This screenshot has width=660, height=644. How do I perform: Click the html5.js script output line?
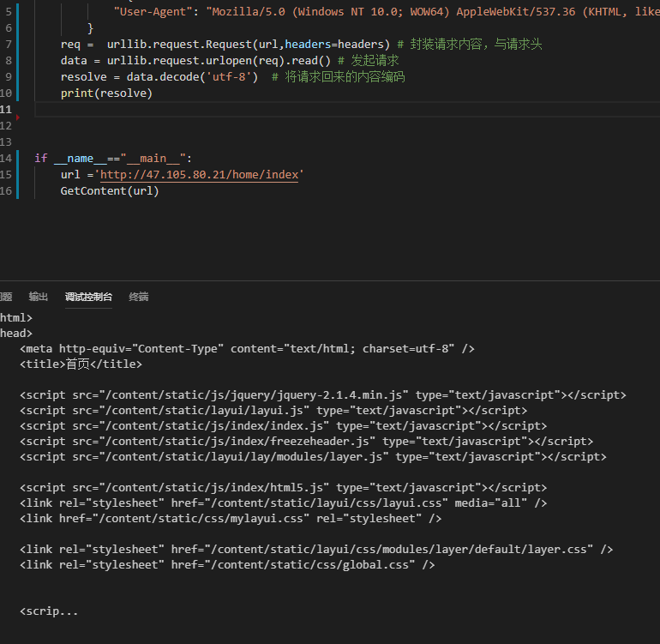click(283, 487)
